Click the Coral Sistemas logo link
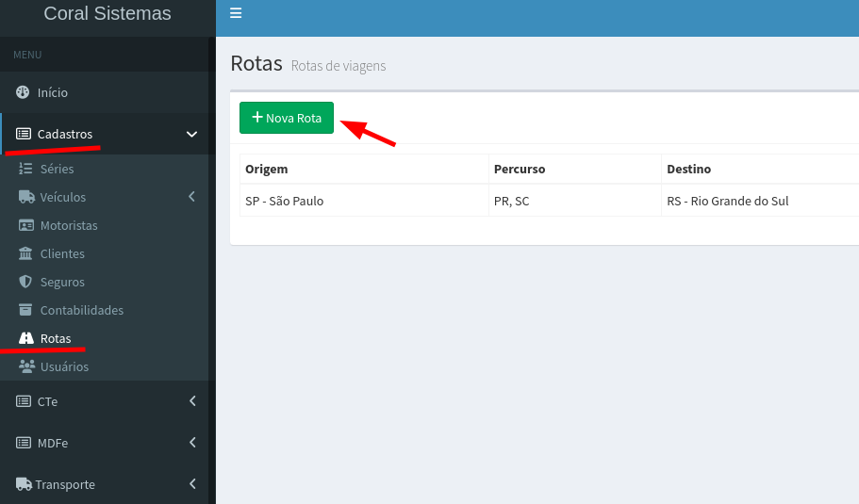This screenshot has width=859, height=504. click(107, 14)
